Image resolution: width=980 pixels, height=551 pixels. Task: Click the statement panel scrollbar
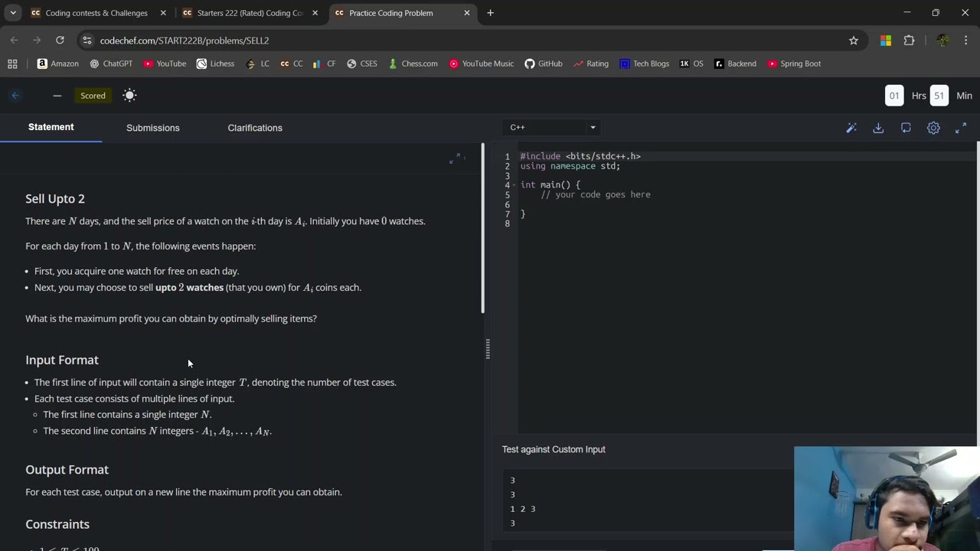click(482, 228)
